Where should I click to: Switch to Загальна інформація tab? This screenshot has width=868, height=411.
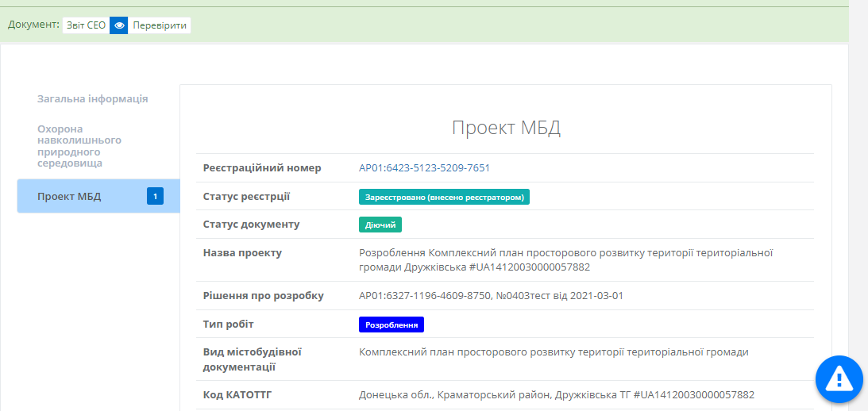tap(92, 99)
